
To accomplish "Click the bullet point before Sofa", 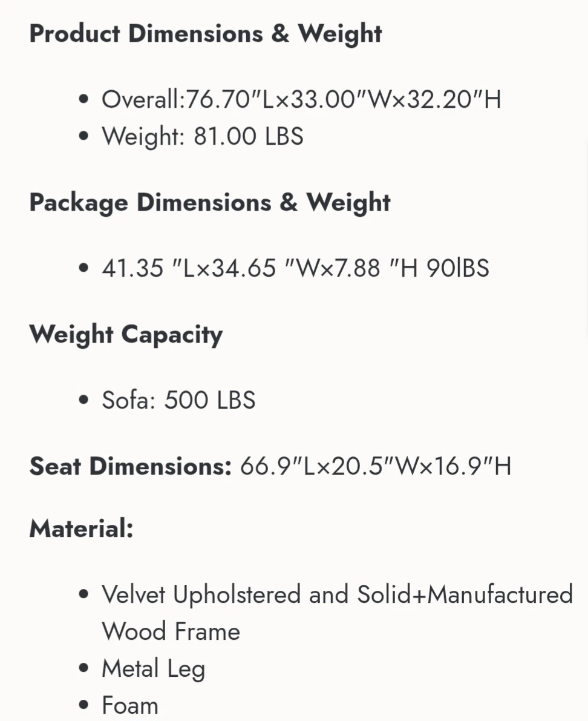I will click(83, 400).
